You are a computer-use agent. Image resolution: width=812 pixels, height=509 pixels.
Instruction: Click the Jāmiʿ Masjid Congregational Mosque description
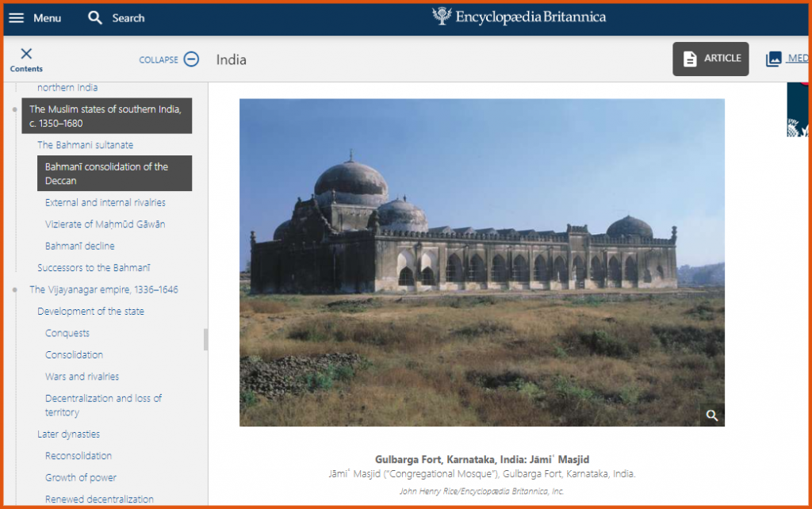[481, 474]
